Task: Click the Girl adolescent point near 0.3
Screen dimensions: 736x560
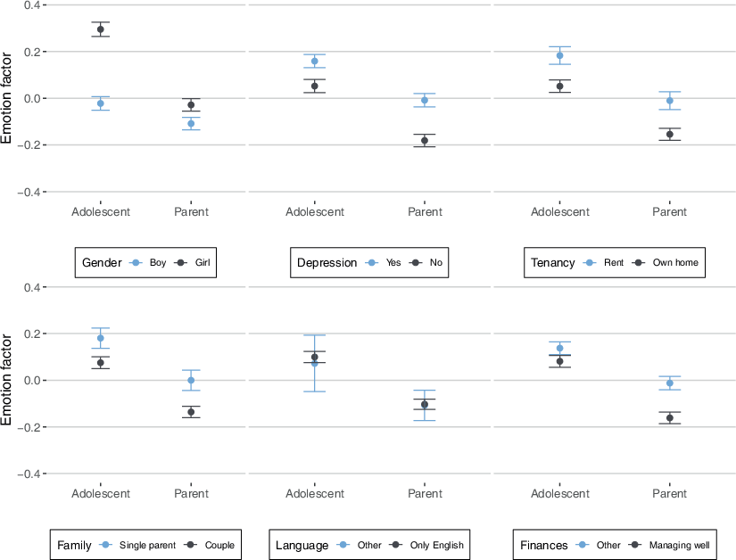Action: (x=101, y=29)
